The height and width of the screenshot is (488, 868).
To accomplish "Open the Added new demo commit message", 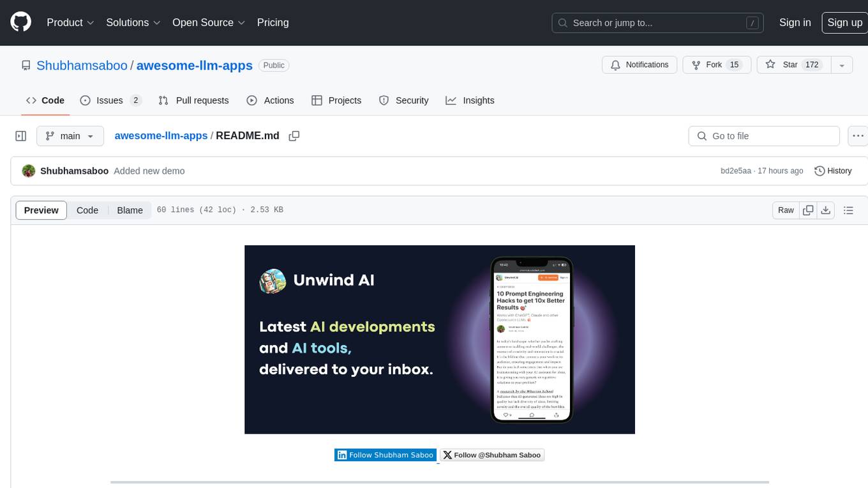I will [149, 171].
